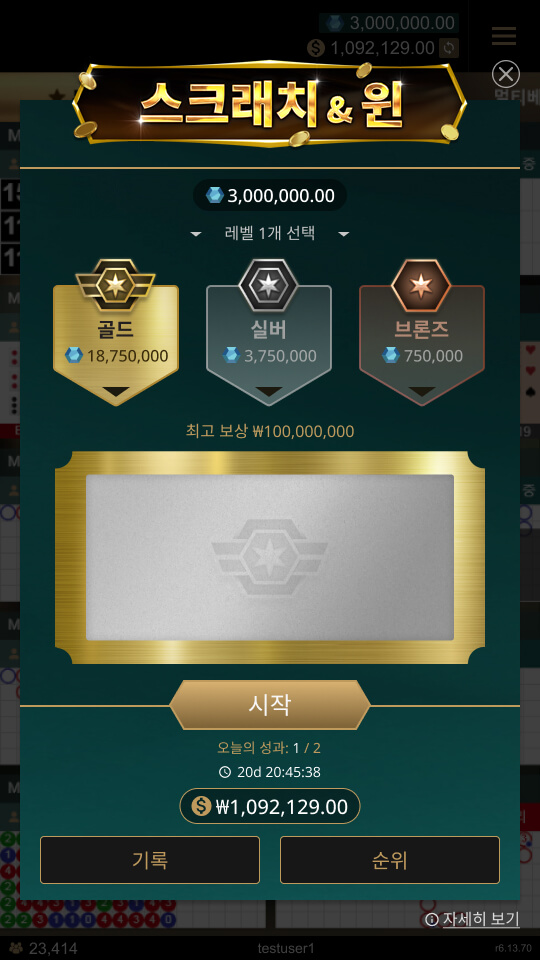Open the 순위 ranking tab
Screen dimensions: 540x960
(390, 860)
